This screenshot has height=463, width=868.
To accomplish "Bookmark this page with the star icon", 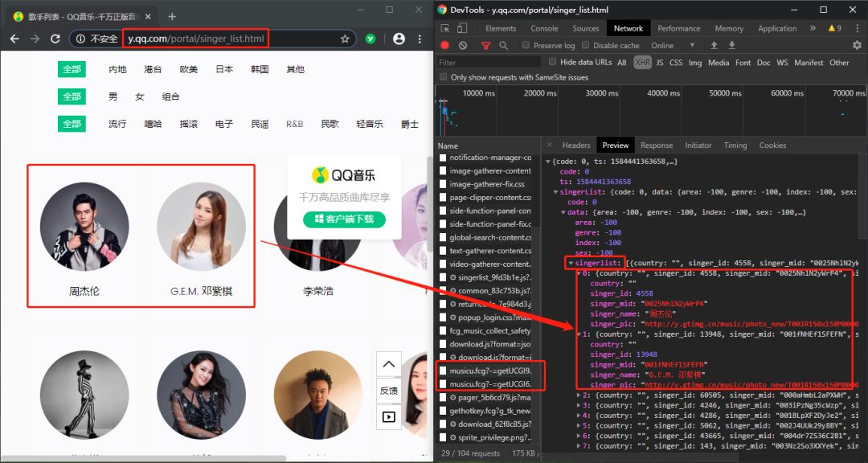I will click(345, 39).
